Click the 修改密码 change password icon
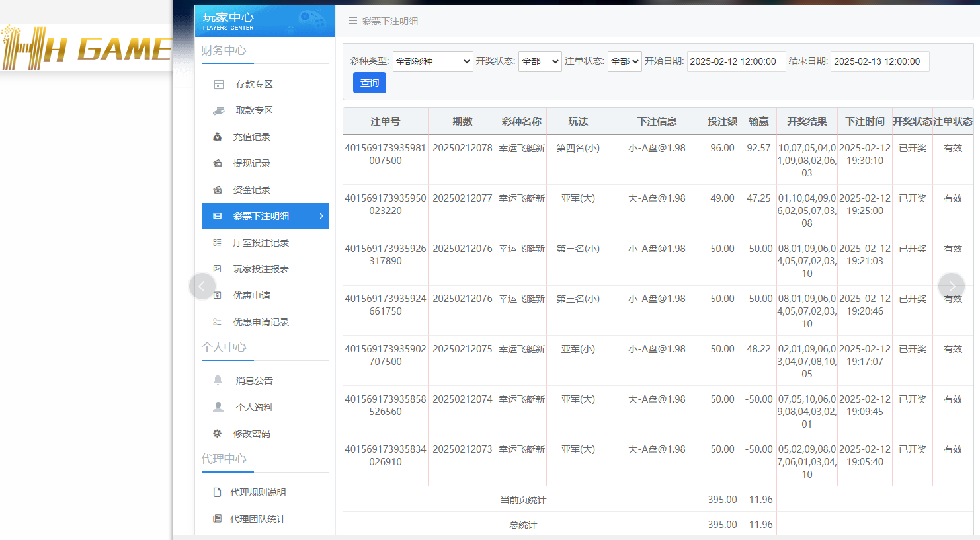 [218, 433]
